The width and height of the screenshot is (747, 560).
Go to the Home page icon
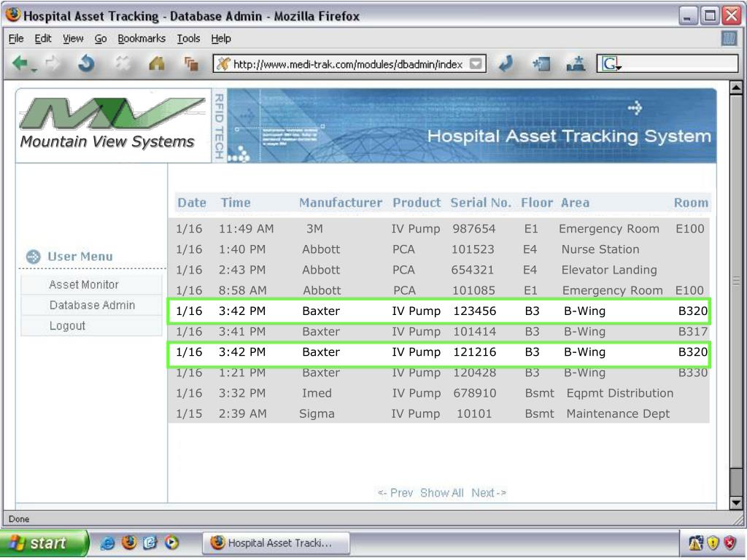157,63
